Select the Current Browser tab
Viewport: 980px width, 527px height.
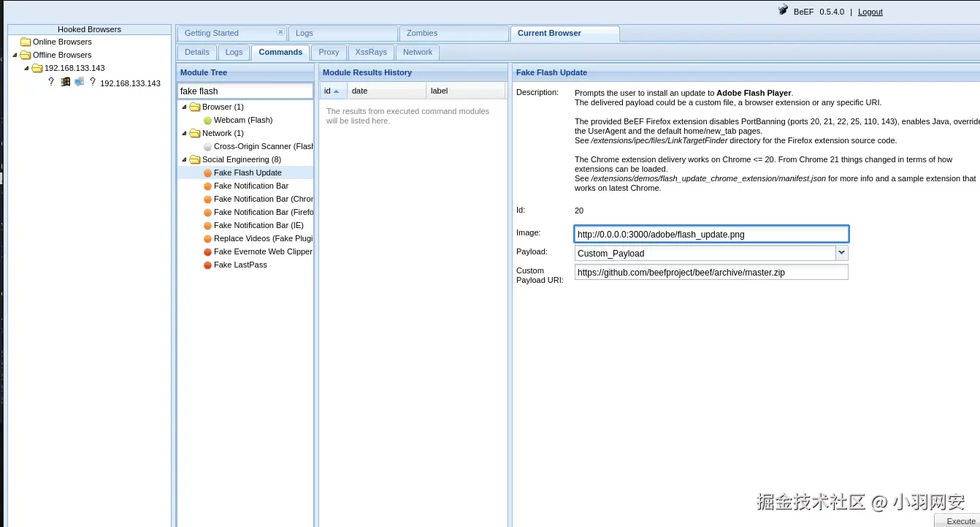564,33
